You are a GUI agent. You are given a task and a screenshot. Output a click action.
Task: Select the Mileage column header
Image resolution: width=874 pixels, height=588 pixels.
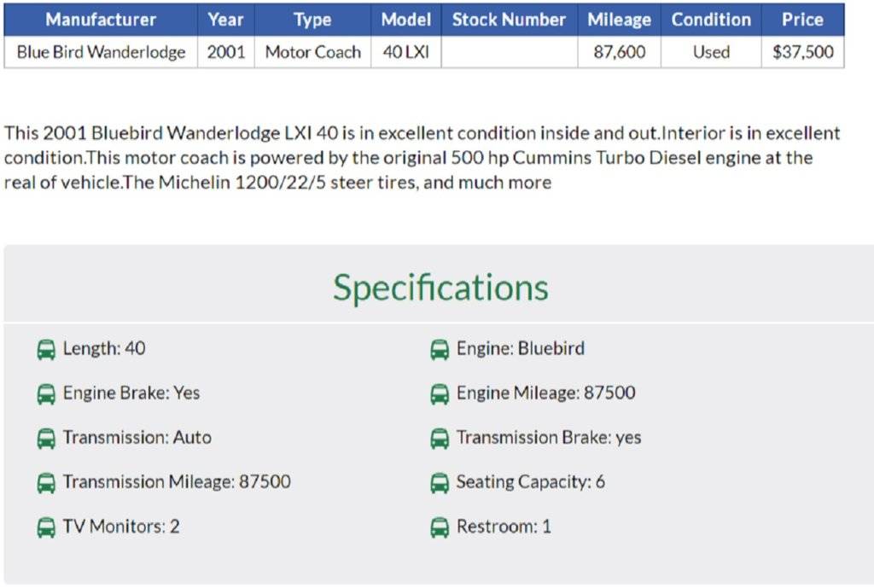point(619,20)
